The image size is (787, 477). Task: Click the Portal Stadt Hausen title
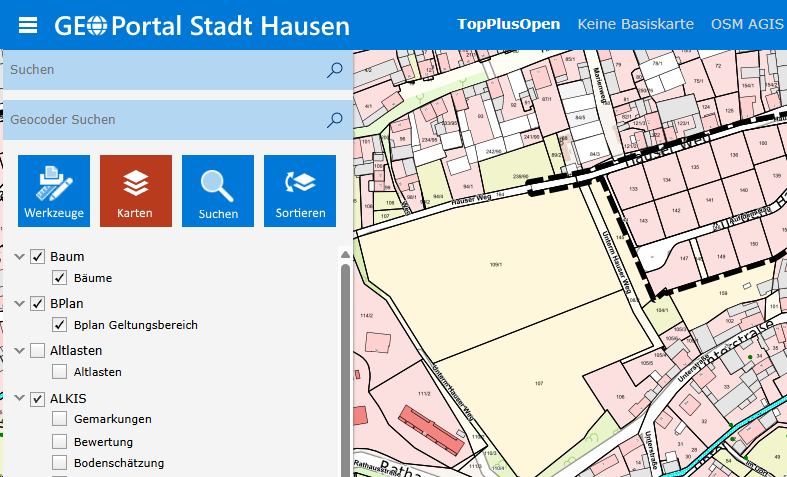click(230, 26)
